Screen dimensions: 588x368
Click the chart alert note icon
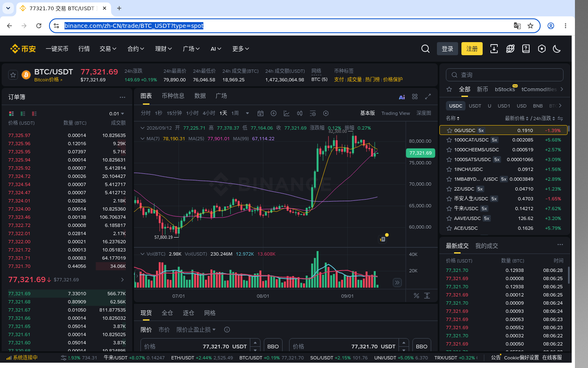click(383, 239)
